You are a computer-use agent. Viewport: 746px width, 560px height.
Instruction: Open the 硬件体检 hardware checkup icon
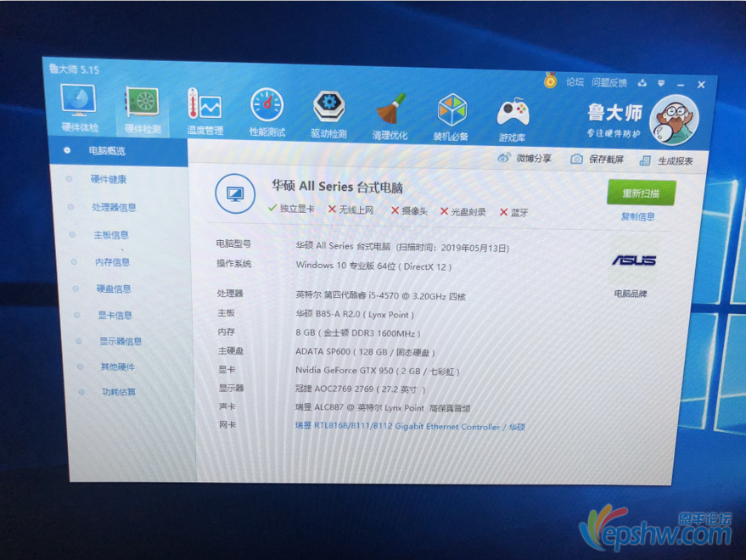pyautogui.click(x=79, y=109)
